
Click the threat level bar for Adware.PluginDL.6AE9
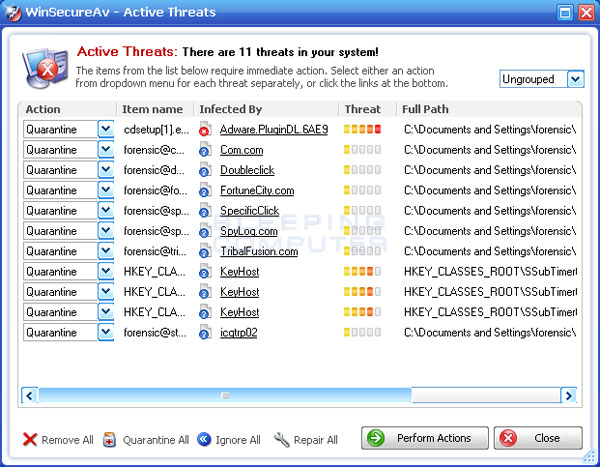362,129
